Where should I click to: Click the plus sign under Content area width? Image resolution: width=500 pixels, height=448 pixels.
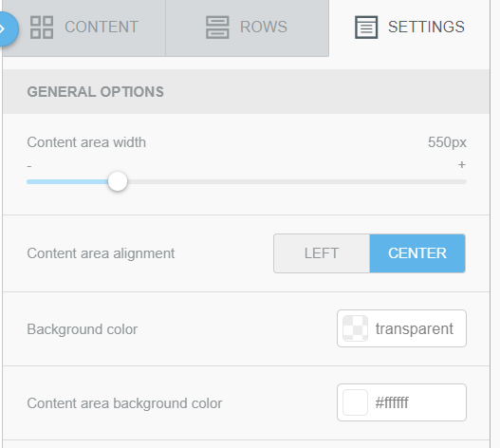click(x=462, y=165)
